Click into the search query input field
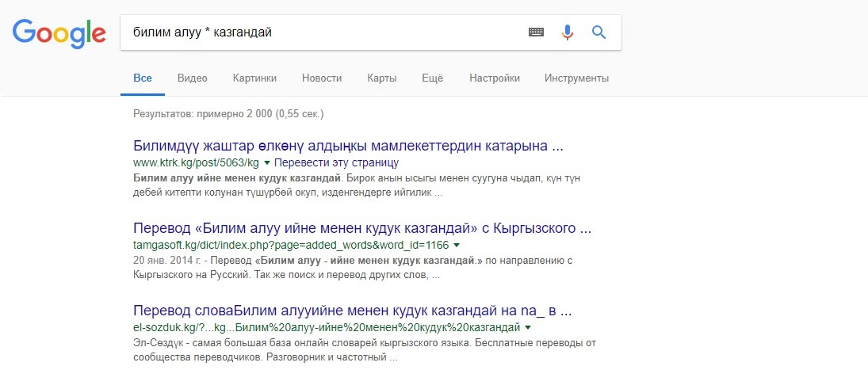The height and width of the screenshot is (389, 868). pyautogui.click(x=317, y=32)
